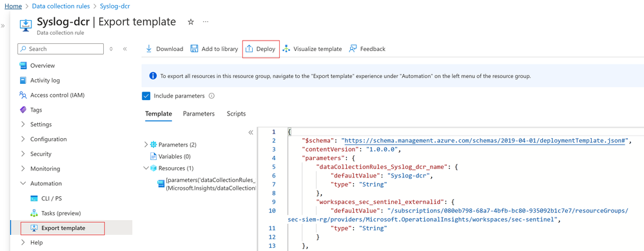Open Visualize template

pyautogui.click(x=312, y=49)
